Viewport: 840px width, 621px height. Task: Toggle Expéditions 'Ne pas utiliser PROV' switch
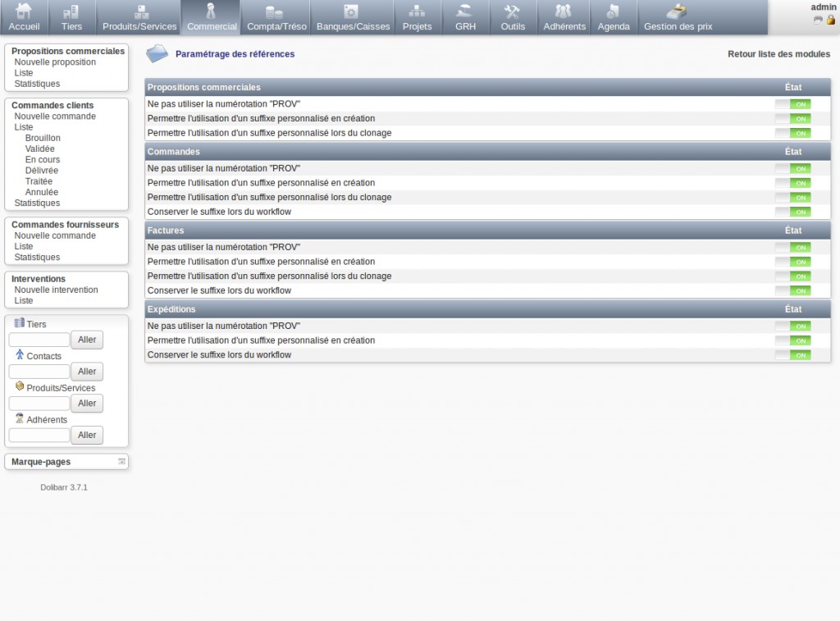coord(793,326)
